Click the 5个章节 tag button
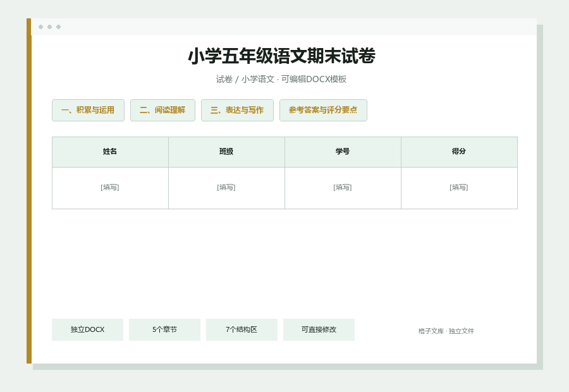This screenshot has height=392, width=569. coord(165,329)
